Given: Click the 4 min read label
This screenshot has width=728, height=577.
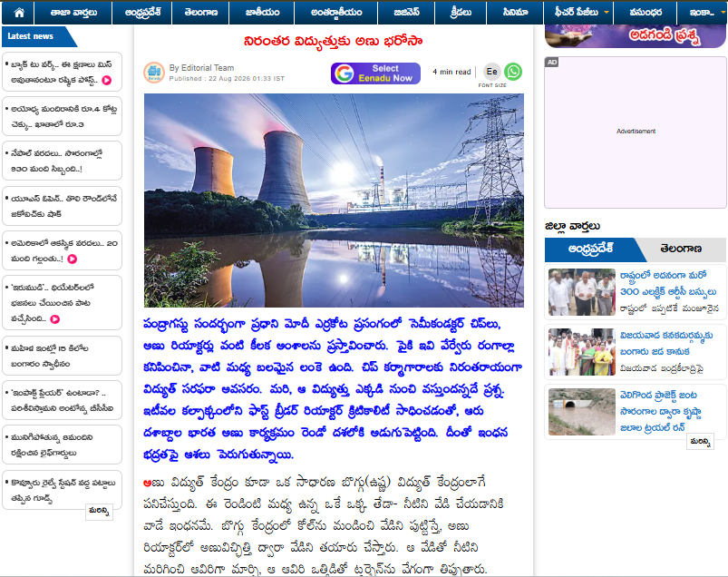Looking at the screenshot, I should (x=451, y=72).
